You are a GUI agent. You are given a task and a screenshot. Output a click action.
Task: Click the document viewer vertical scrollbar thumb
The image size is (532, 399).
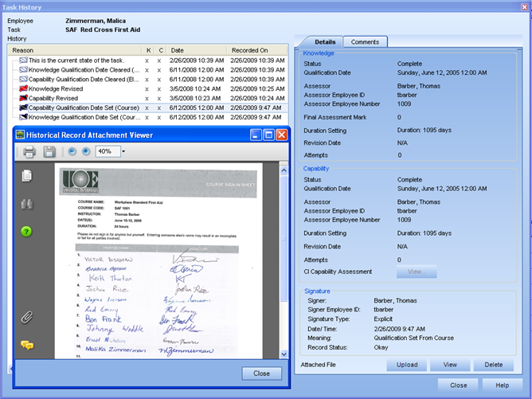284,238
